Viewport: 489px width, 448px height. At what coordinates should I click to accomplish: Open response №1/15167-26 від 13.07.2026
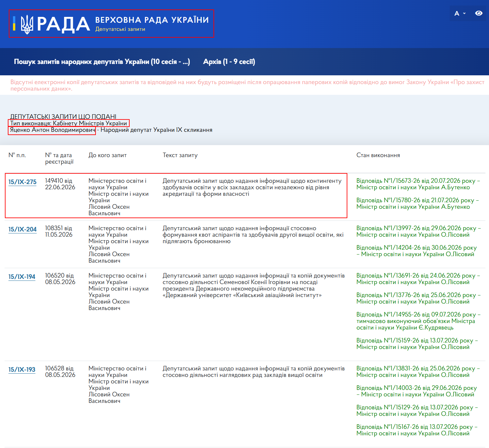click(x=417, y=430)
